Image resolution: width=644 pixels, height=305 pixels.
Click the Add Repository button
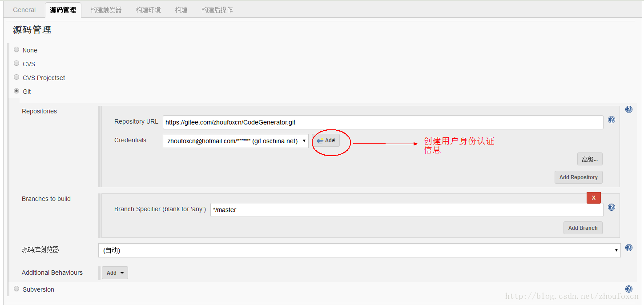pyautogui.click(x=578, y=177)
